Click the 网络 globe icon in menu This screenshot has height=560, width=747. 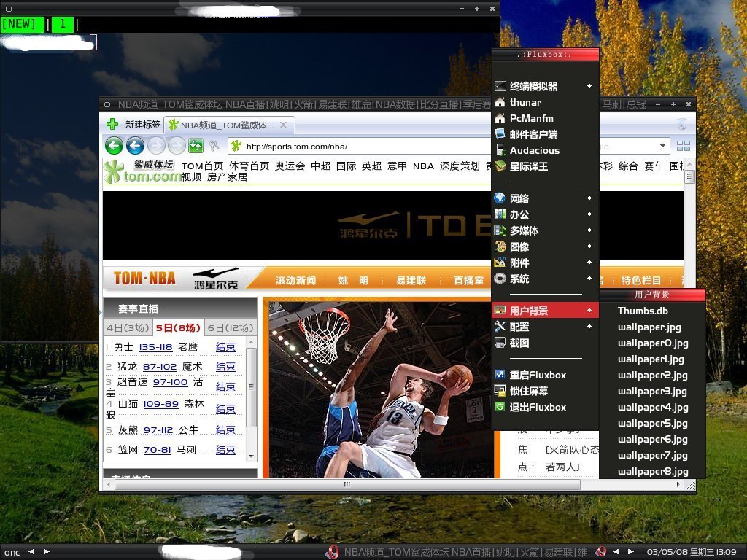[500, 198]
